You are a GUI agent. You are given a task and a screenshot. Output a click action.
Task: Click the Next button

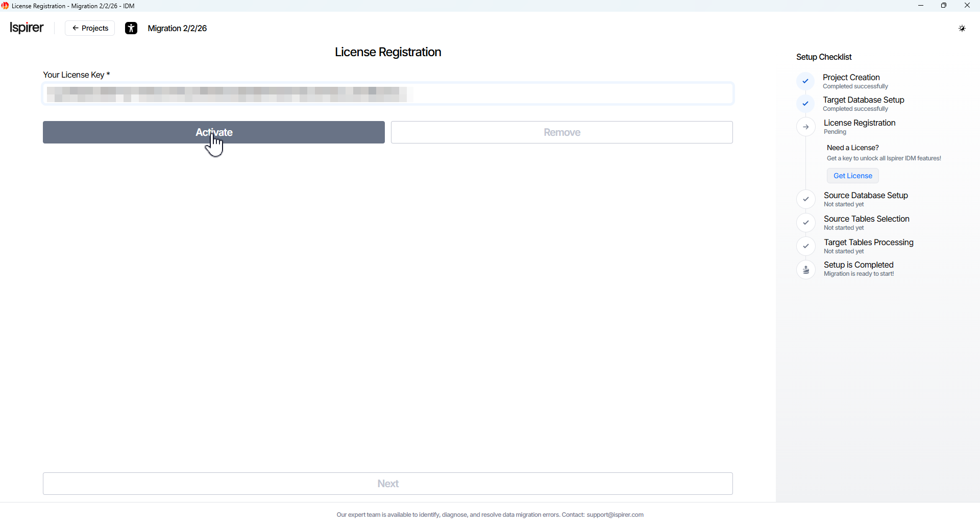pos(387,484)
